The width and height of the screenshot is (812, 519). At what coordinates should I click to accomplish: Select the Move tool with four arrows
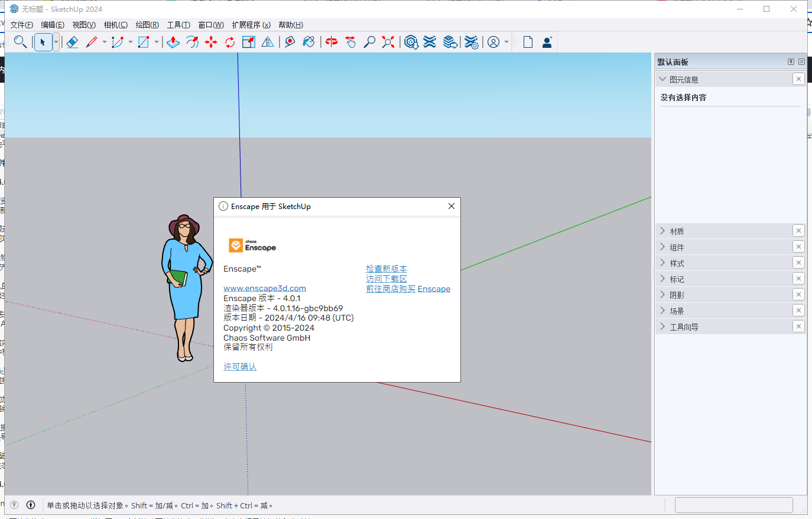point(211,42)
